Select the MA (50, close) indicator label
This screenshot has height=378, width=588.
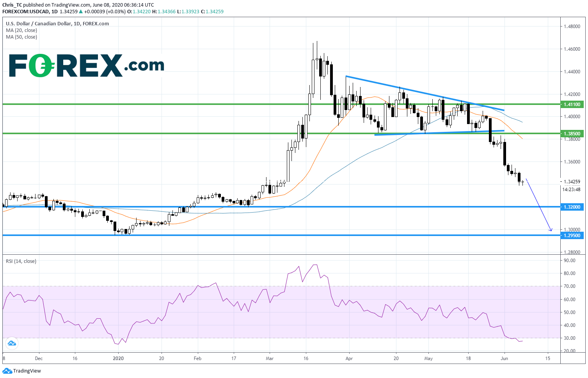(21, 37)
